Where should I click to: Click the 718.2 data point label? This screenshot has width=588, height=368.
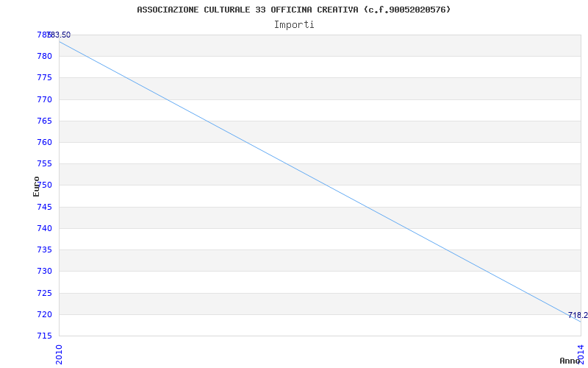pos(578,315)
